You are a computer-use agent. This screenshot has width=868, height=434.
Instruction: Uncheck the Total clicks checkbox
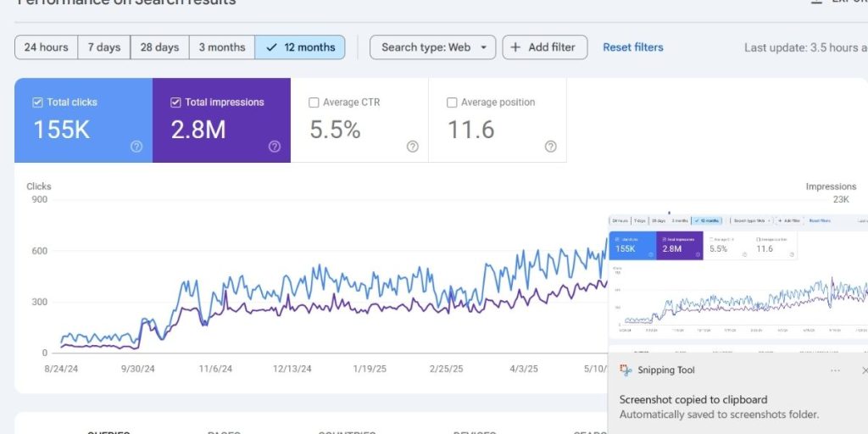(x=37, y=103)
